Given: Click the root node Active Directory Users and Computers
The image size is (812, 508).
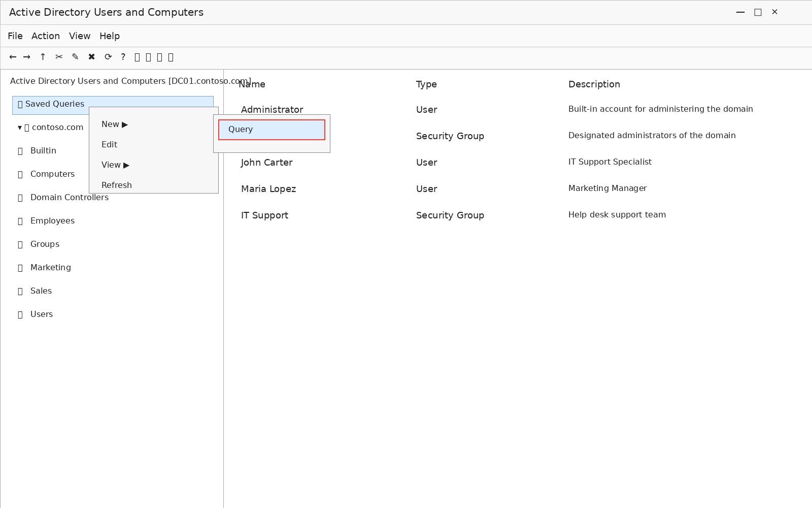Looking at the screenshot, I should (130, 81).
